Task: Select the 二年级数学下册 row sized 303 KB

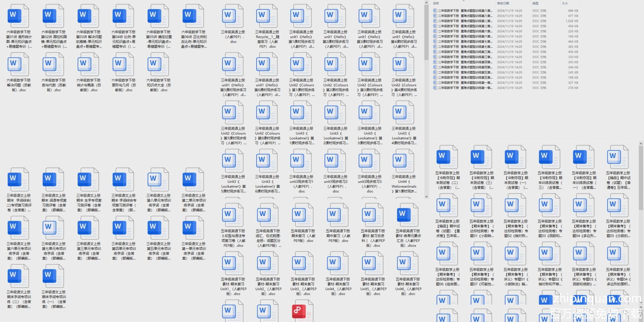Action: pos(506,62)
